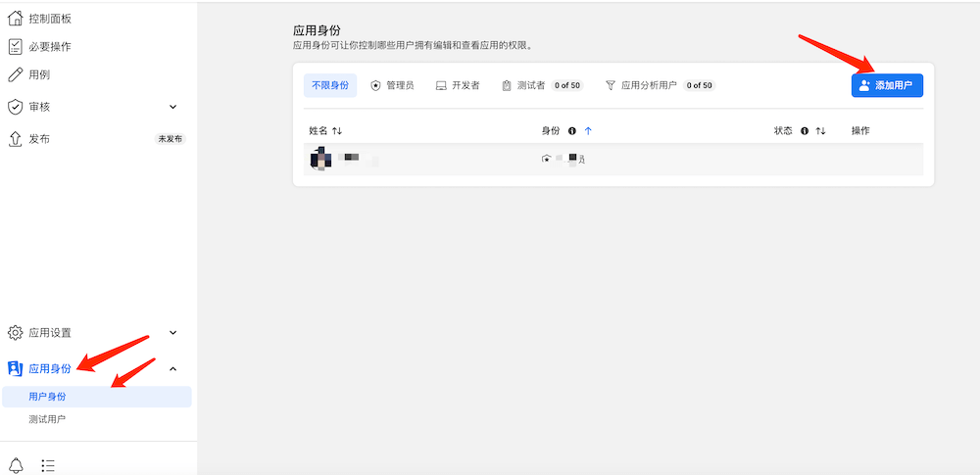980x475 pixels.
Task: Click info icon next to 状态 column
Action: 805,130
